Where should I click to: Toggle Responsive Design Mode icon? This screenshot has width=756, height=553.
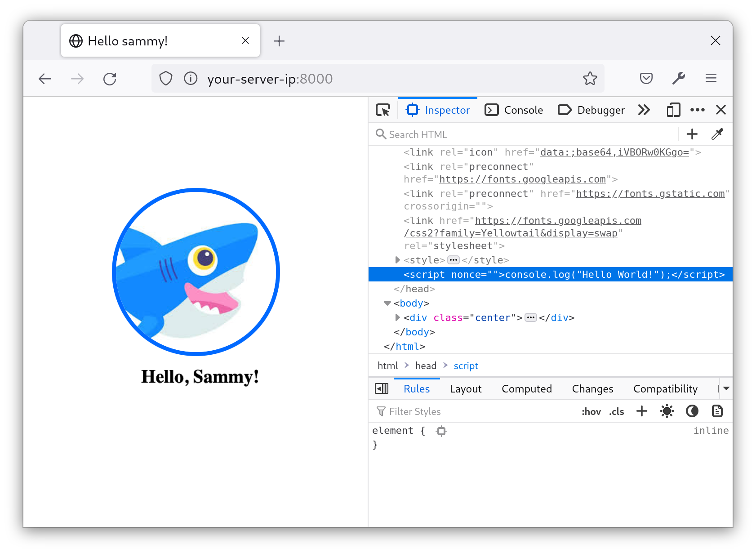point(673,110)
